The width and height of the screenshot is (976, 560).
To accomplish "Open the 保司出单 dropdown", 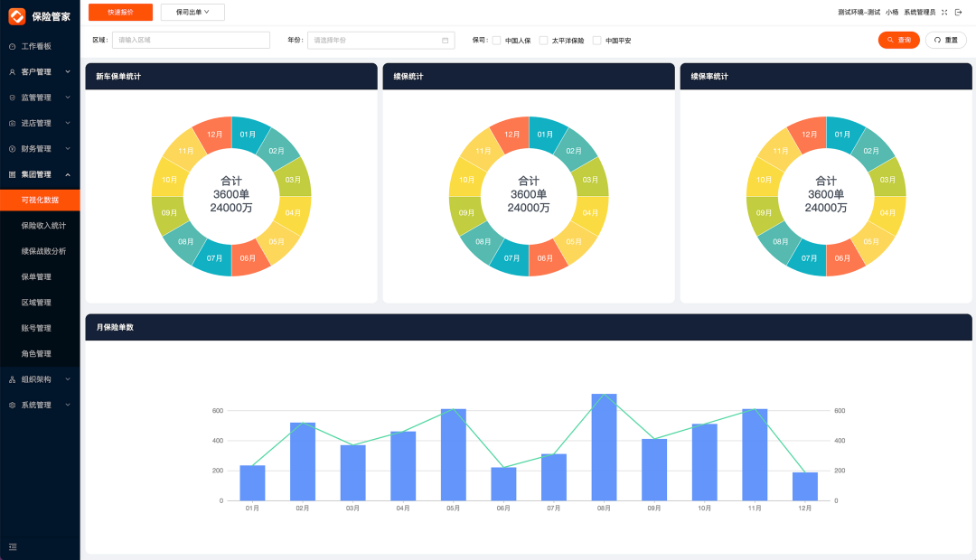I will [x=192, y=12].
